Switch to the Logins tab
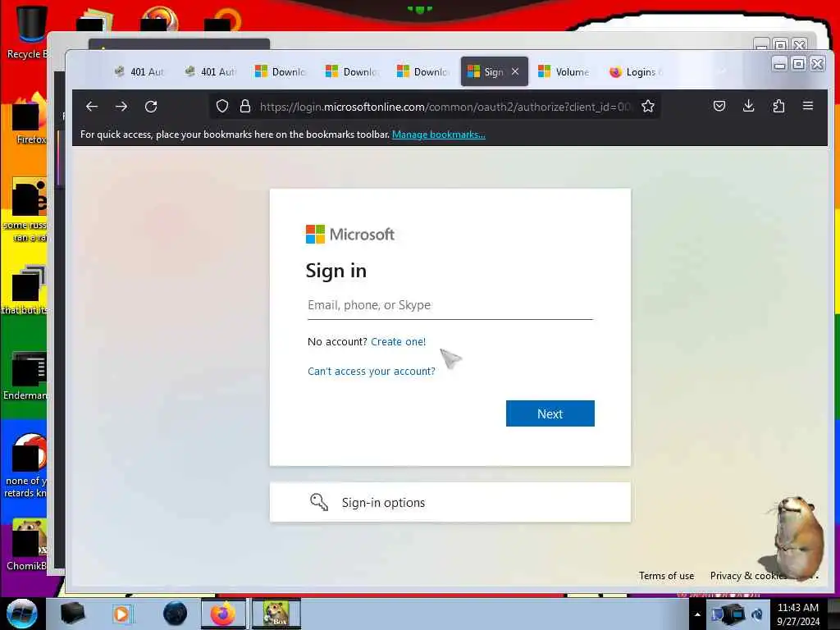Screen dimensions: 840x630 tap(636, 72)
